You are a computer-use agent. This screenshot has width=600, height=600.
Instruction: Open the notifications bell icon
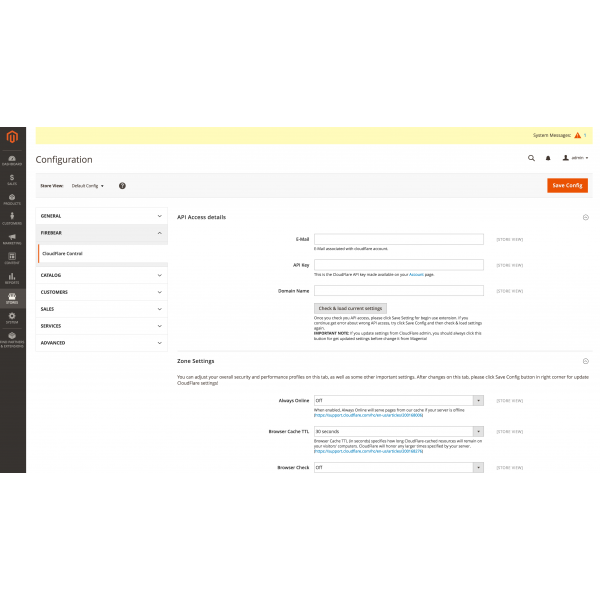click(548, 158)
